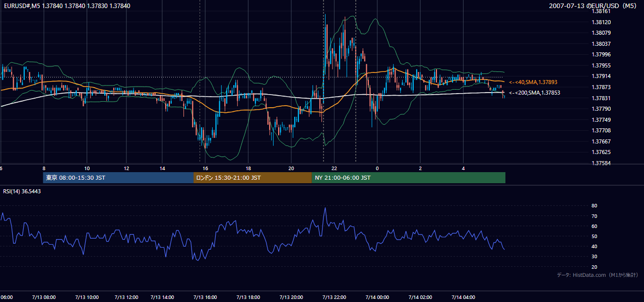Click hour label 12 on the price chart axis
The height and width of the screenshot is (302, 644).
pyautogui.click(x=126, y=169)
